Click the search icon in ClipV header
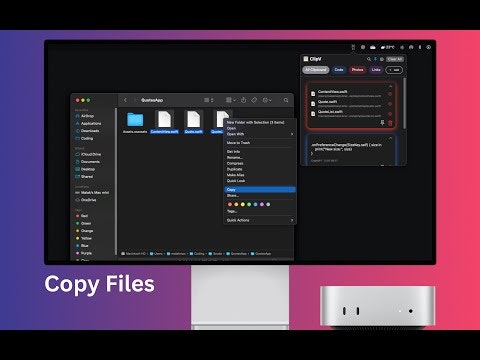Image resolution: width=480 pixels, height=360 pixels. [x=369, y=59]
